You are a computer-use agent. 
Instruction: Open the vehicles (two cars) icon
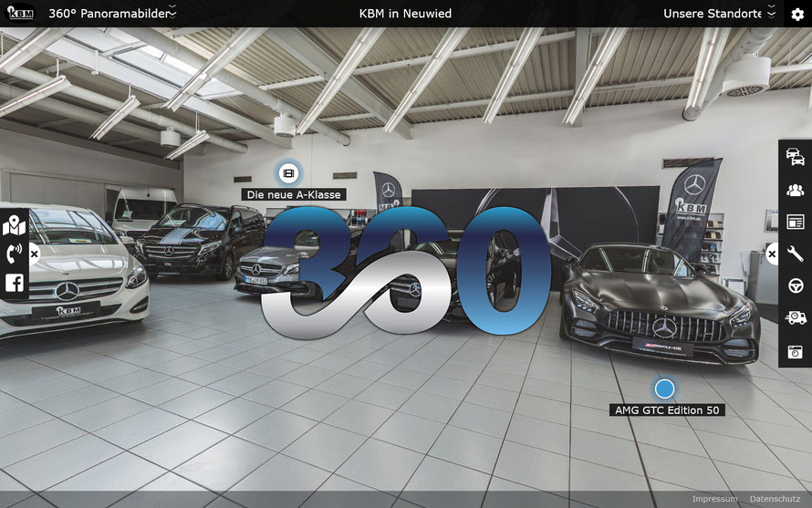point(795,156)
